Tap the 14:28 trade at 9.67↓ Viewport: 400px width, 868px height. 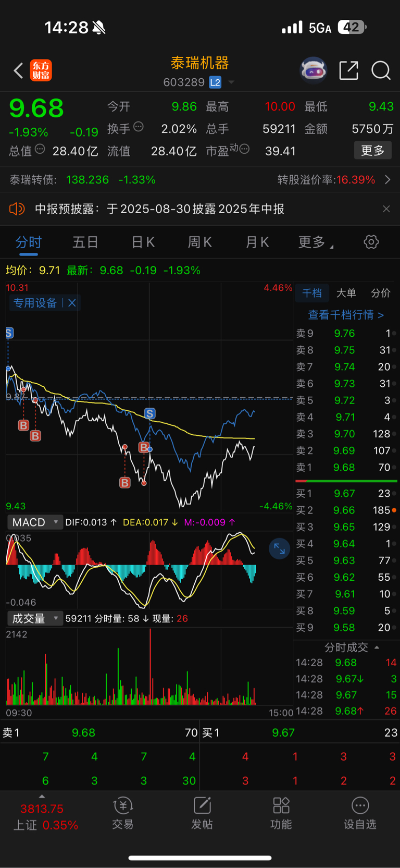pos(346,679)
